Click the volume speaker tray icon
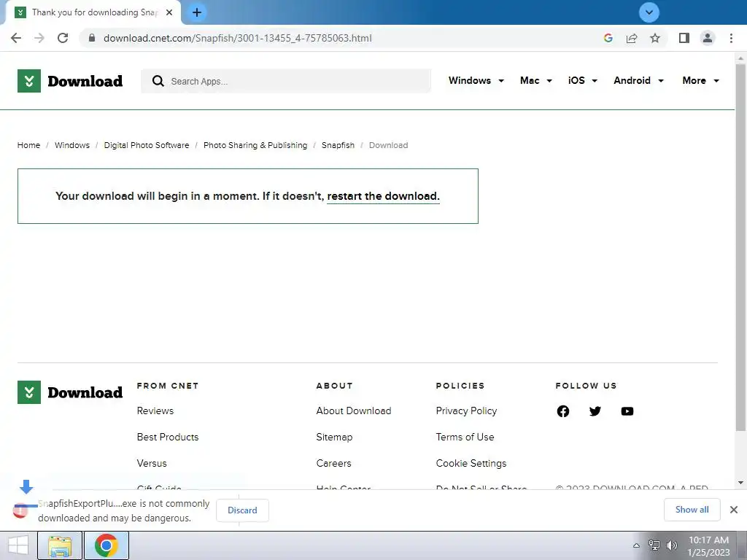 [672, 545]
